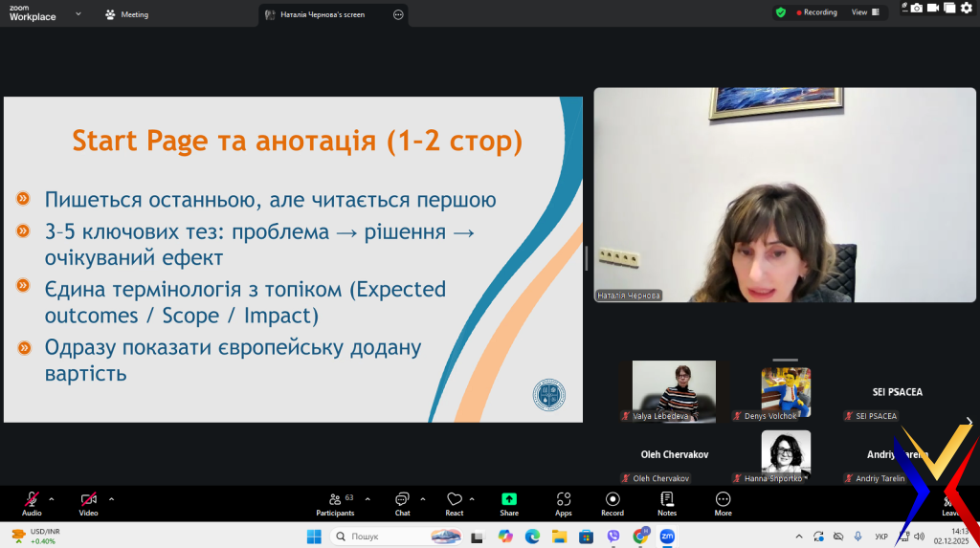Open the Participants panel
Screen dimensions: 980x548
(336, 503)
